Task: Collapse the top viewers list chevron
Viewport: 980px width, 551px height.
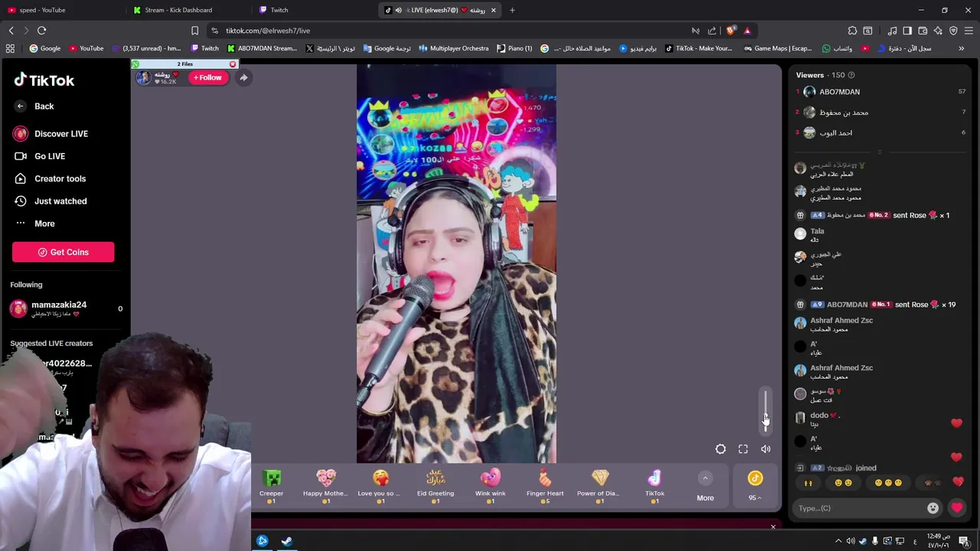Action: coord(879,152)
